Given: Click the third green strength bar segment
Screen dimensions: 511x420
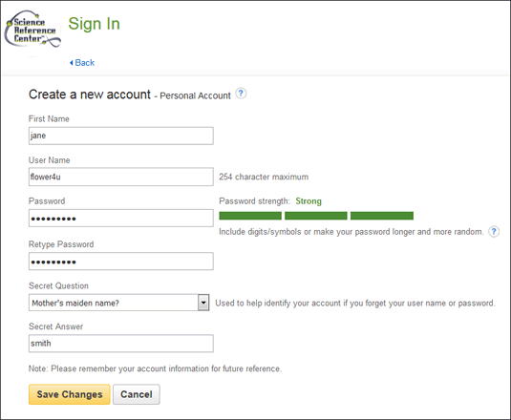Looking at the screenshot, I should (382, 216).
